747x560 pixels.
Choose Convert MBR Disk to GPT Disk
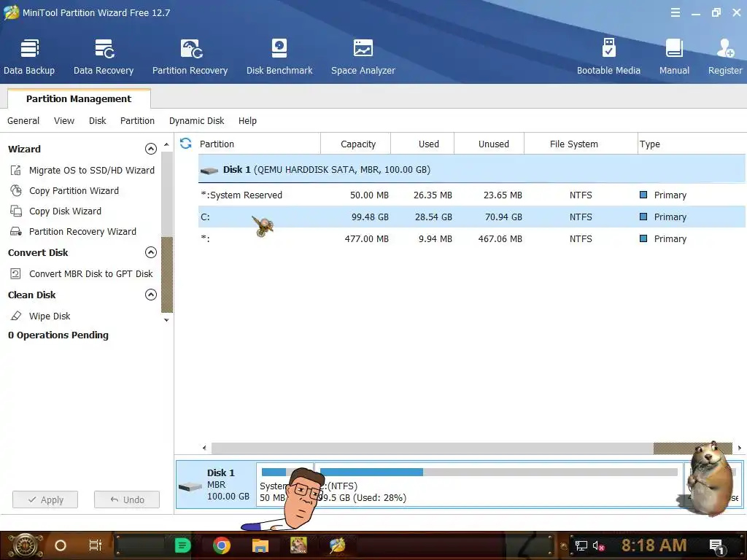click(91, 273)
